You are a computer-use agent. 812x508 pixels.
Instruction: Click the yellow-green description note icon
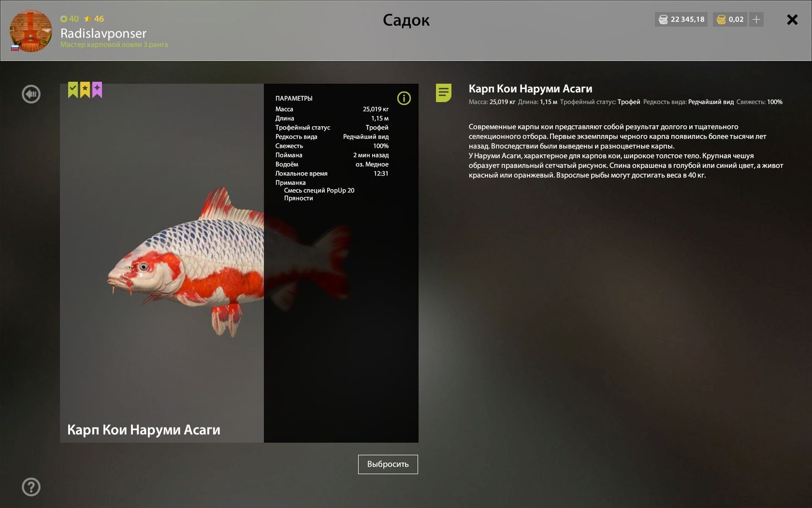(x=443, y=92)
